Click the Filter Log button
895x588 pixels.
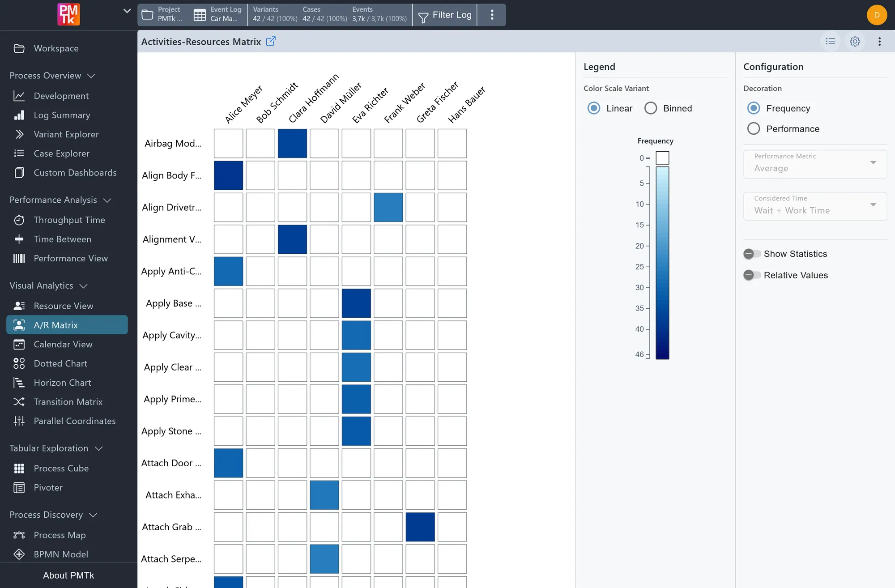(445, 15)
